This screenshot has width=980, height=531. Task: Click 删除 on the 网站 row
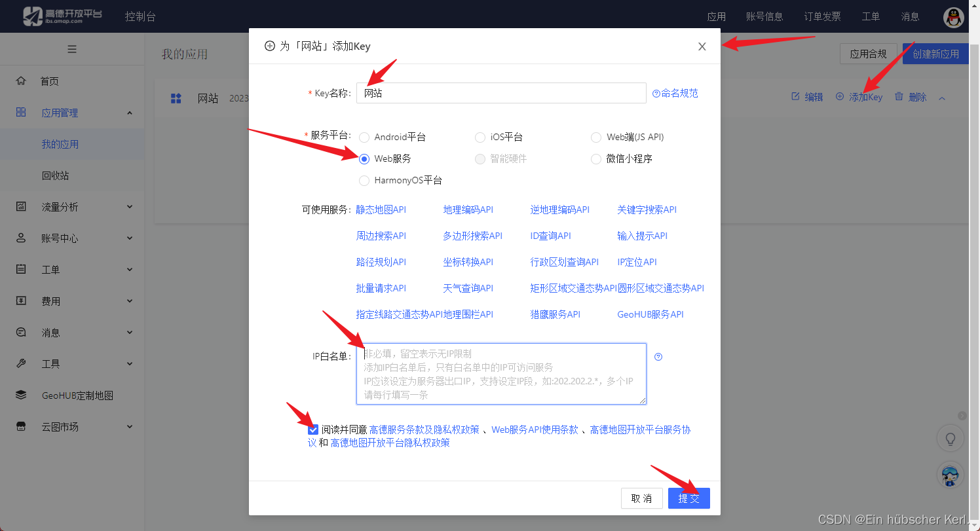(x=911, y=97)
